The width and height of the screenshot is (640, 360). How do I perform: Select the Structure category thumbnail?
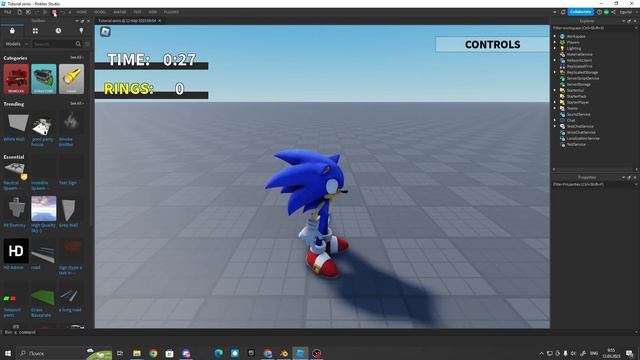[x=44, y=79]
